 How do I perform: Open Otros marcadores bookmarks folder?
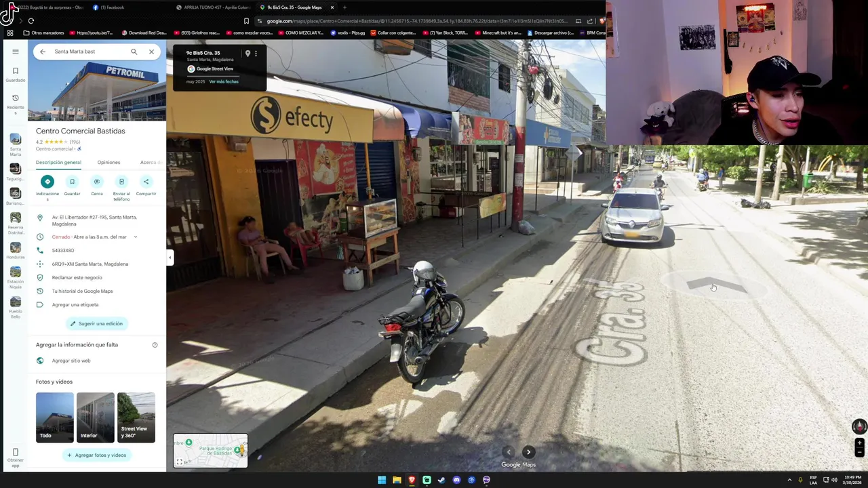pos(43,33)
